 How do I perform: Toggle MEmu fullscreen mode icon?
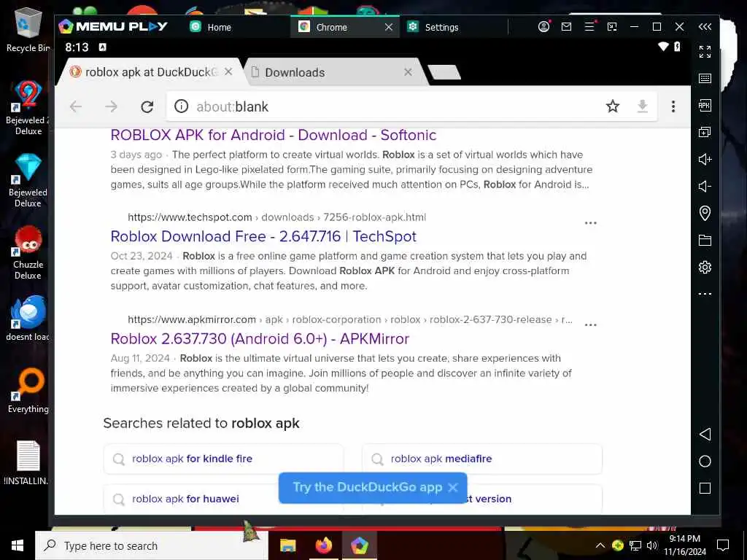[705, 52]
